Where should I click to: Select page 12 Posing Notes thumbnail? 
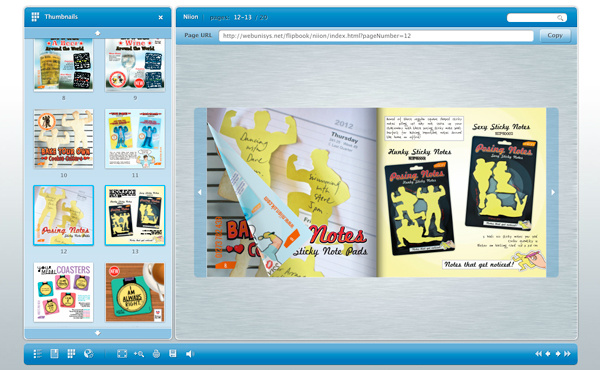click(x=64, y=215)
